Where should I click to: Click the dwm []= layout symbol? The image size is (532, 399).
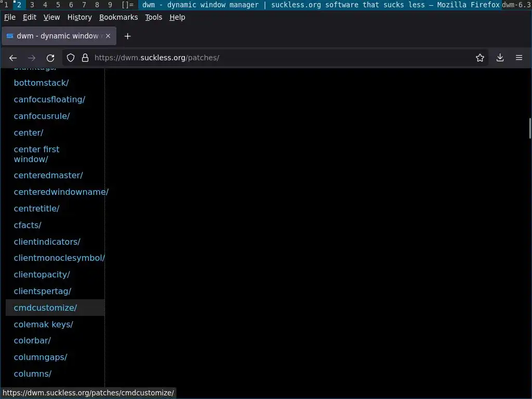128,5
